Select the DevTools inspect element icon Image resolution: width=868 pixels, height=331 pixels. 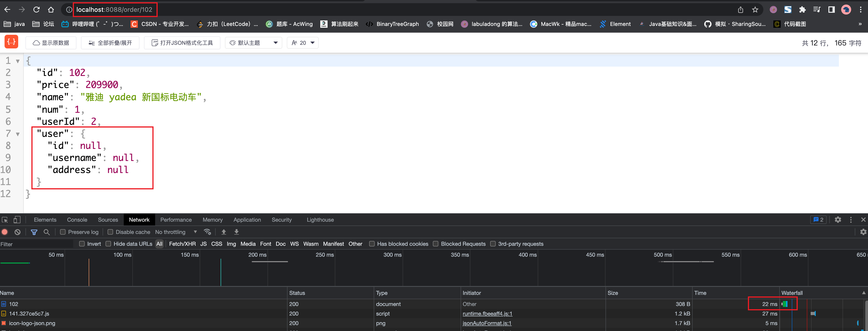(x=5, y=220)
